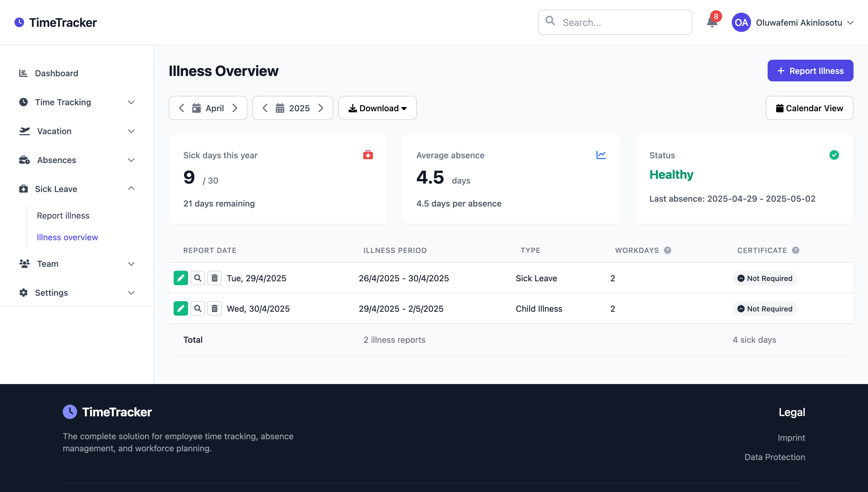Viewport: 868px width, 492px height.
Task: Click the '29/4/2025 - 2/5/2025' period cell
Action: 401,308
